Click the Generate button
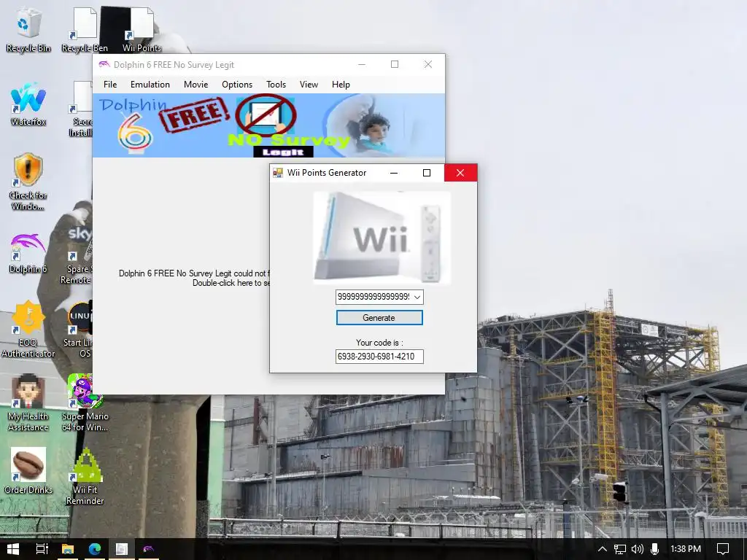 (379, 318)
